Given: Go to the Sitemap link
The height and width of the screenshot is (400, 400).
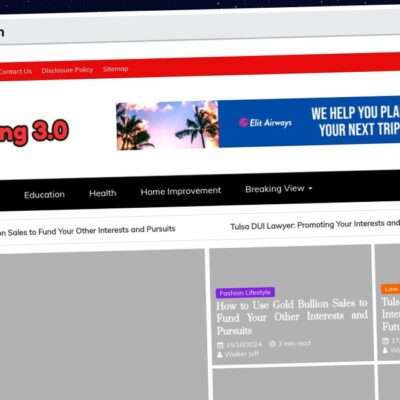Looking at the screenshot, I should pos(115,69).
